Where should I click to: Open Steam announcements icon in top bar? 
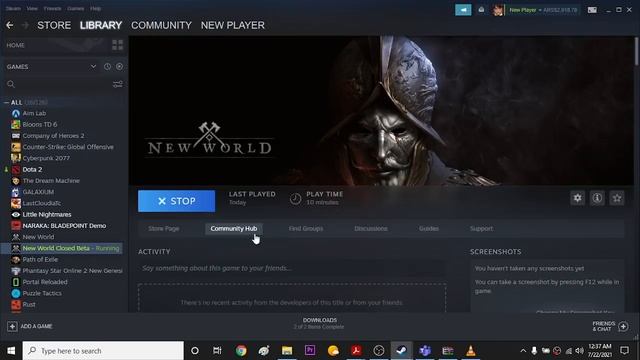[463, 10]
